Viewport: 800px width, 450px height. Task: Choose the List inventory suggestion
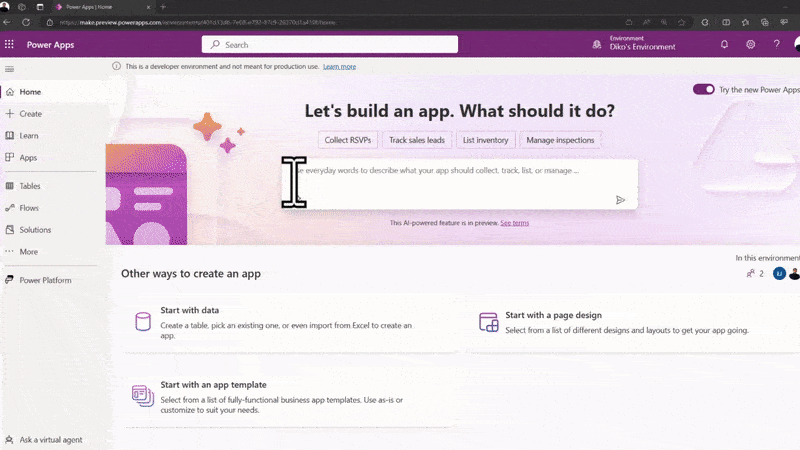(x=485, y=140)
